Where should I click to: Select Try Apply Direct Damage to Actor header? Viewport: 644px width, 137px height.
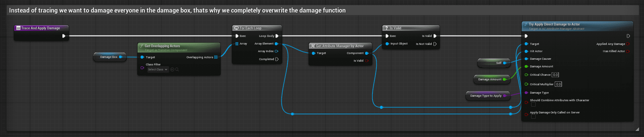(x=578, y=26)
